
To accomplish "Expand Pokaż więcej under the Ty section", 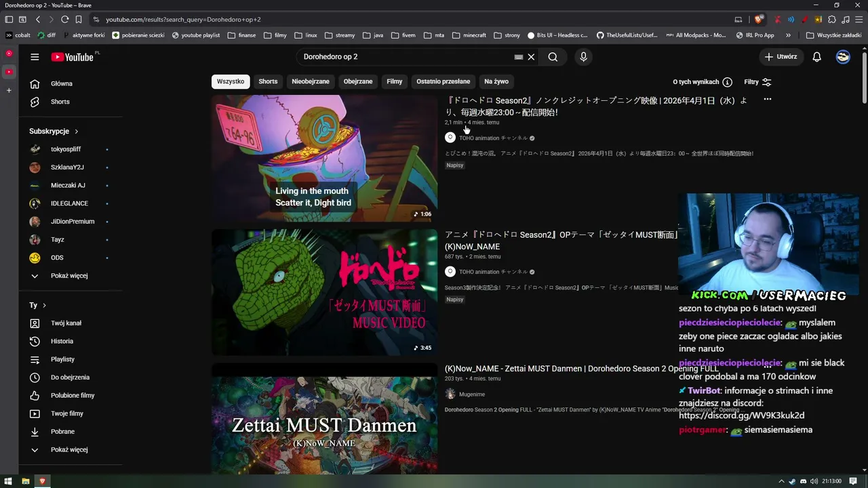I will pos(71,450).
